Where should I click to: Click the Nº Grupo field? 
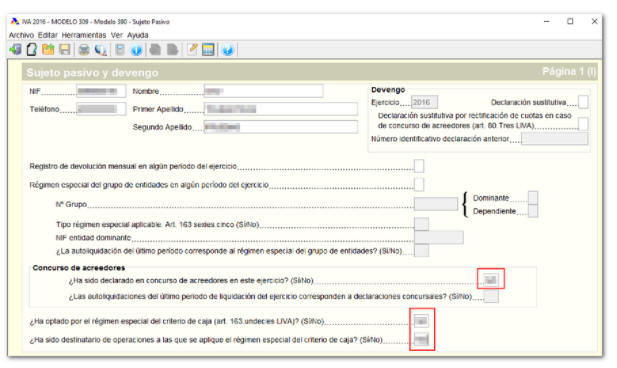point(436,204)
